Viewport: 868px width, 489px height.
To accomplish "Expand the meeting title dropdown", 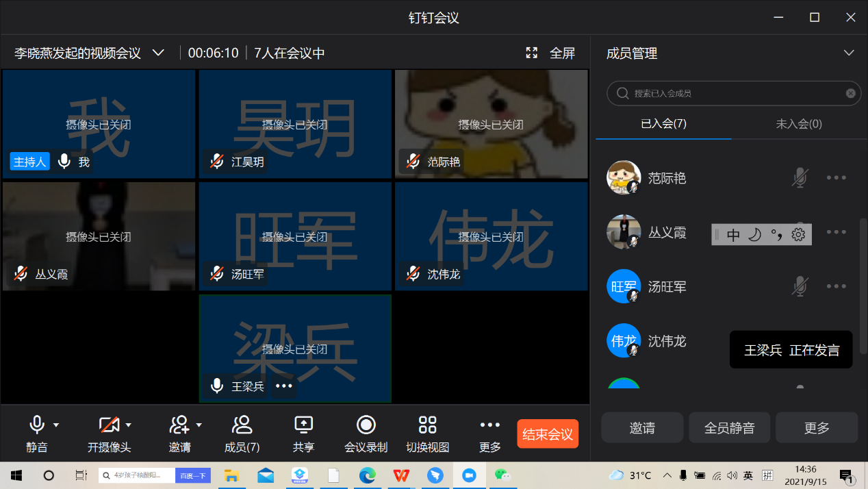I will coord(158,53).
